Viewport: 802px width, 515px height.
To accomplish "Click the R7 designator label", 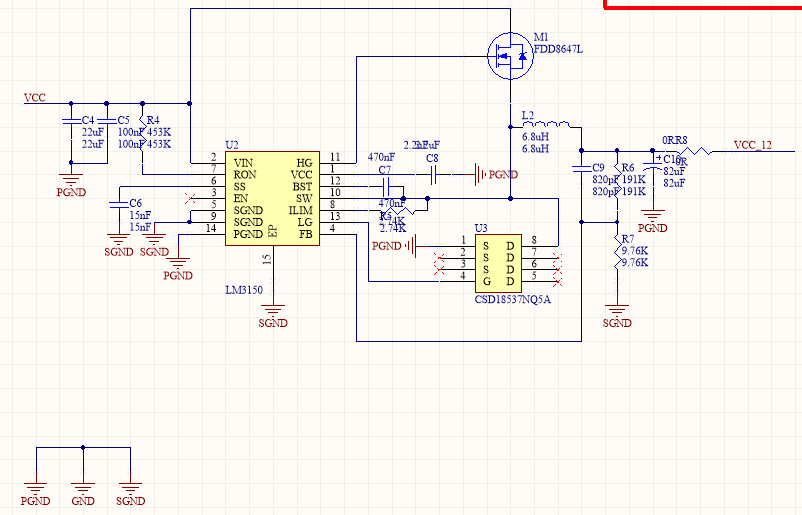I will (628, 239).
